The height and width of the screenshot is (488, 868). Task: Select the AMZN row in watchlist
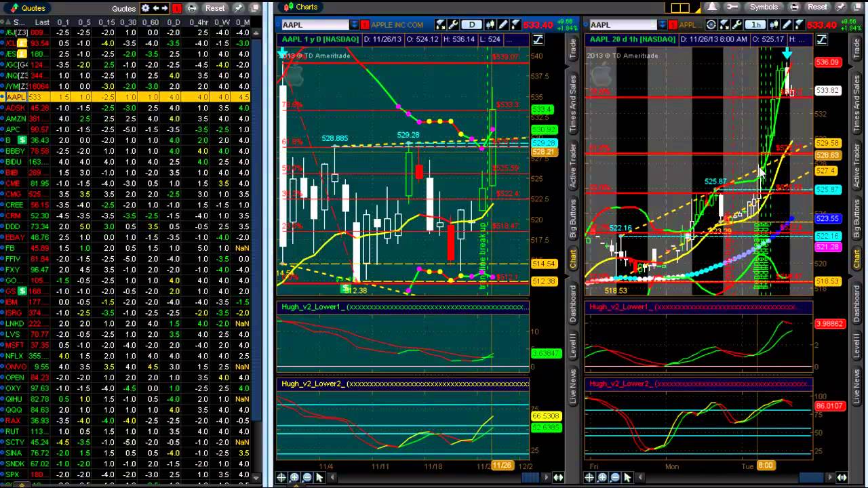point(126,119)
